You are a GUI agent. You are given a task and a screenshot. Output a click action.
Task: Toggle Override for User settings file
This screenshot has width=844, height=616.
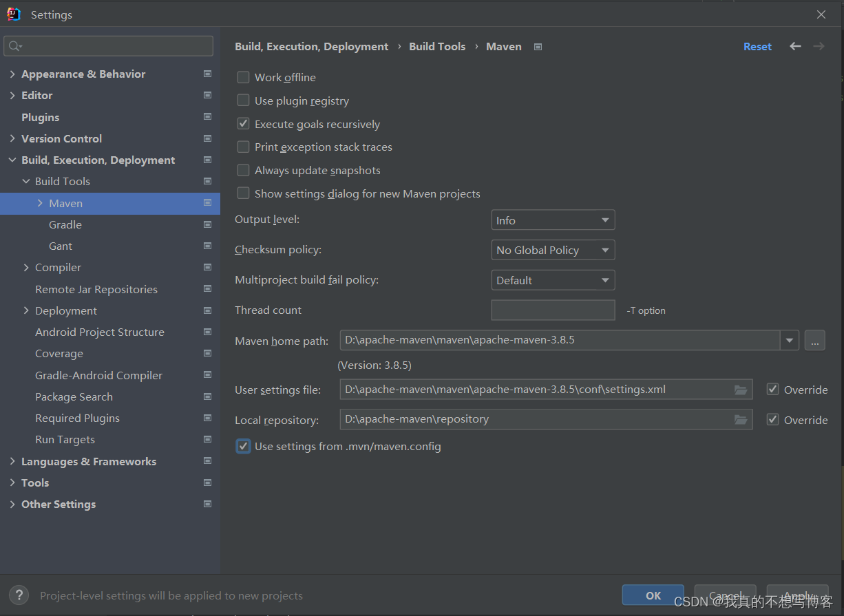click(x=772, y=390)
